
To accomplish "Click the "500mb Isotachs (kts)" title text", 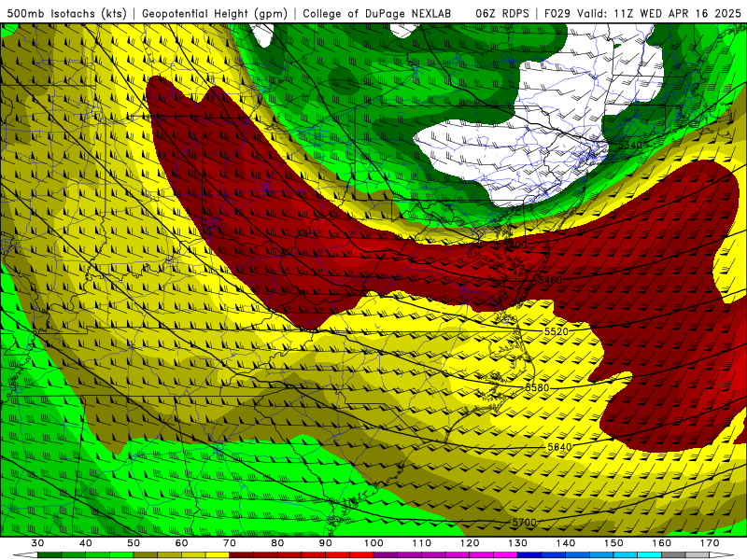I will pyautogui.click(x=67, y=13).
